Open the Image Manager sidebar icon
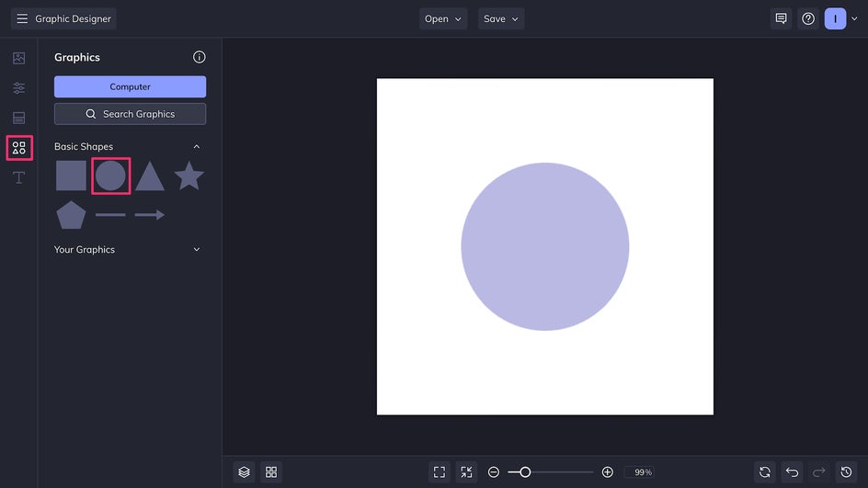 18,58
